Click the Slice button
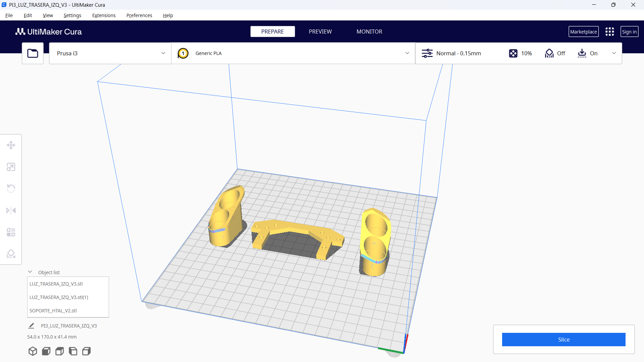 click(x=563, y=339)
